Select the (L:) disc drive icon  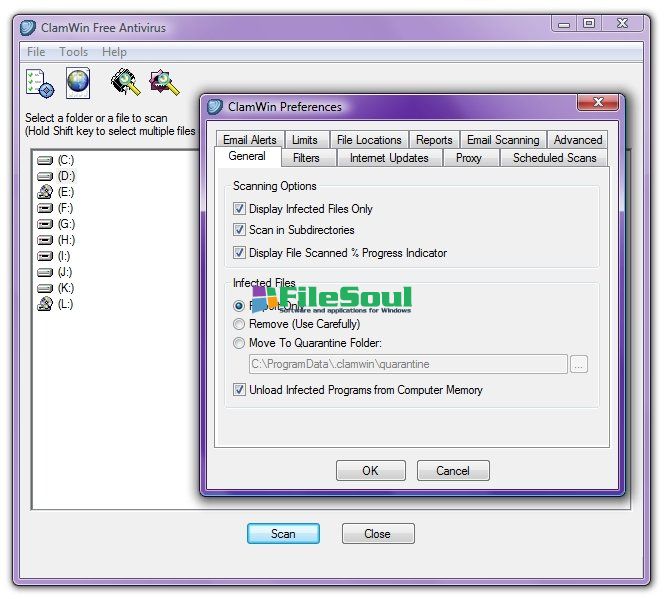45,304
